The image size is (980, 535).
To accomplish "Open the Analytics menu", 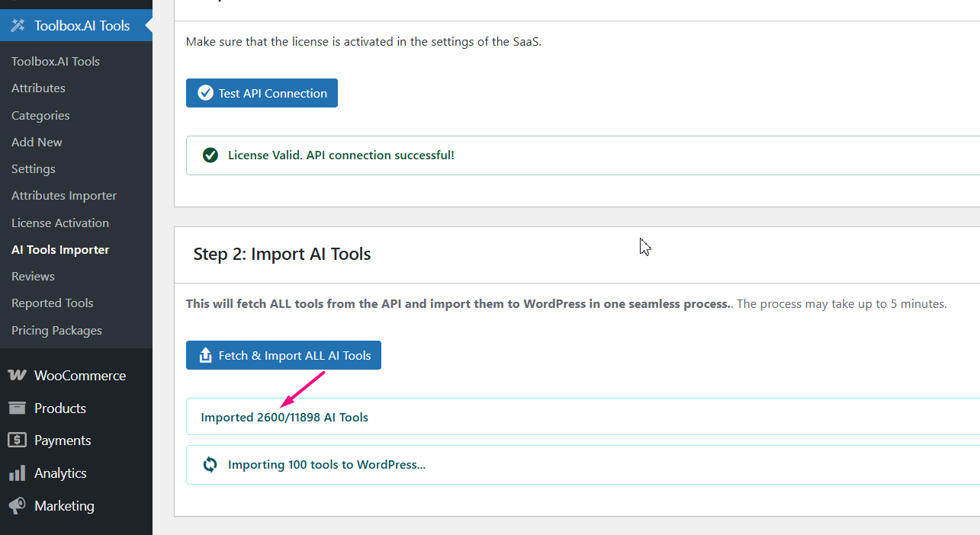I will pyautogui.click(x=76, y=473).
